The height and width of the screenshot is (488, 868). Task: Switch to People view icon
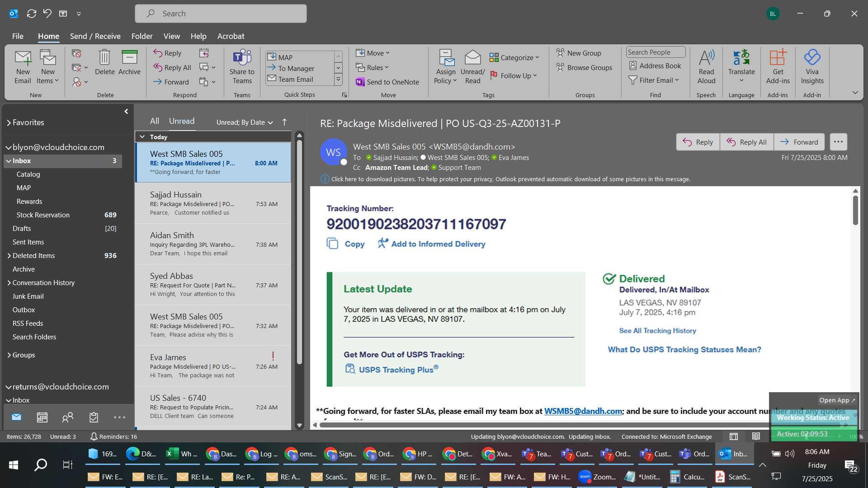[x=68, y=417]
